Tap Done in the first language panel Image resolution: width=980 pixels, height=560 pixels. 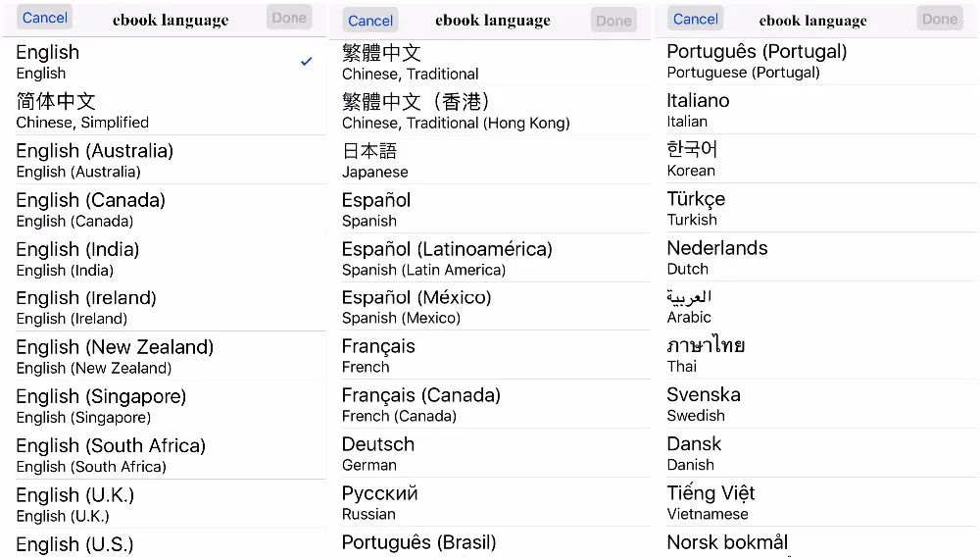click(x=289, y=18)
